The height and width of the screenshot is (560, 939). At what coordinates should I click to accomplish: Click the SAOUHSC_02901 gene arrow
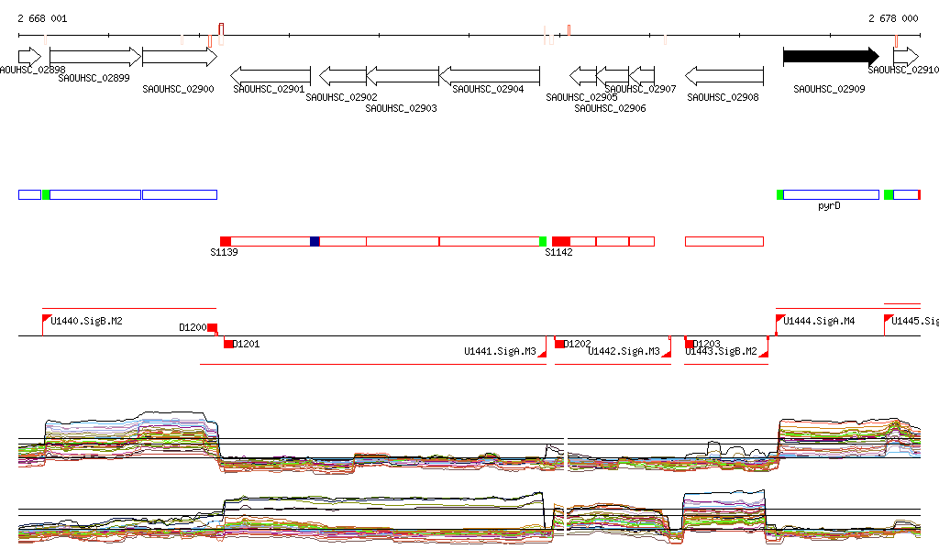pos(271,76)
